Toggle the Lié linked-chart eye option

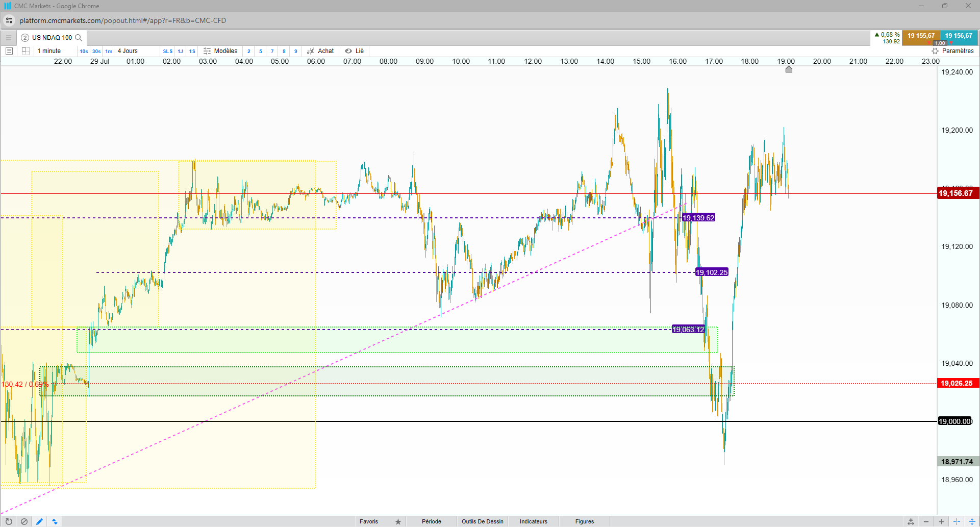click(x=354, y=51)
